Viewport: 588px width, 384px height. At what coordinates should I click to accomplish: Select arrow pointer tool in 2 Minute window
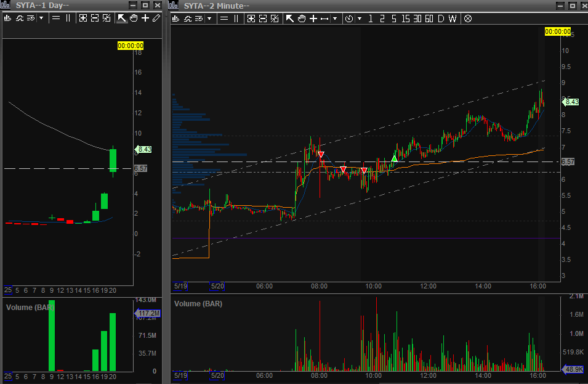tap(289, 18)
